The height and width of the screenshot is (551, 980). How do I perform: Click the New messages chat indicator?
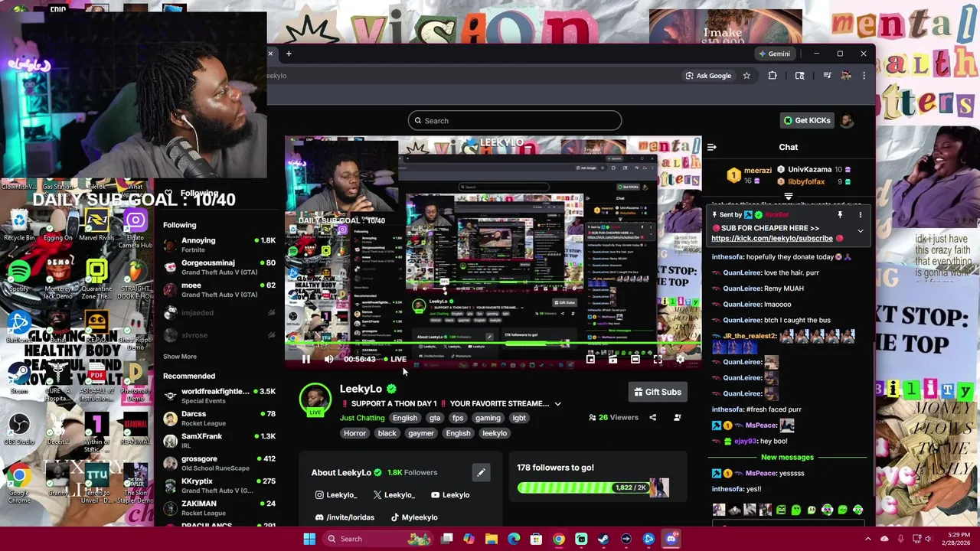[787, 457]
